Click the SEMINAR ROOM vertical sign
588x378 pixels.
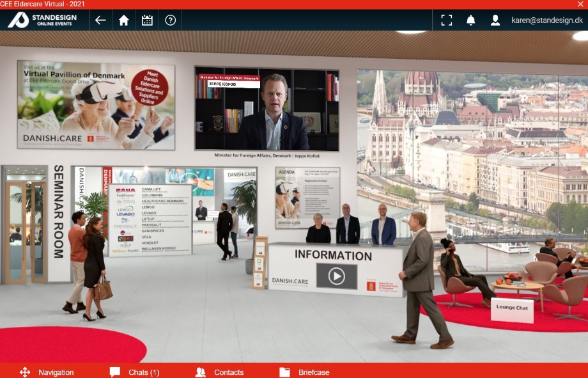coord(59,211)
